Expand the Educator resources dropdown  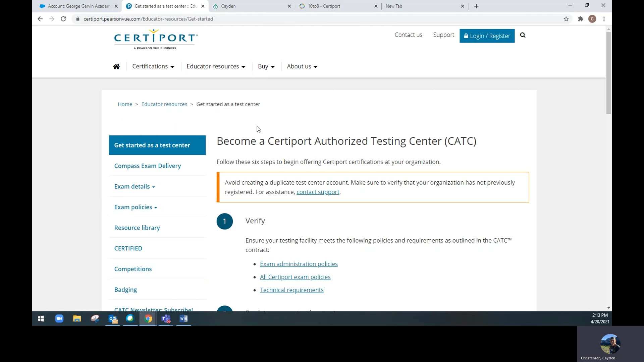(216, 66)
